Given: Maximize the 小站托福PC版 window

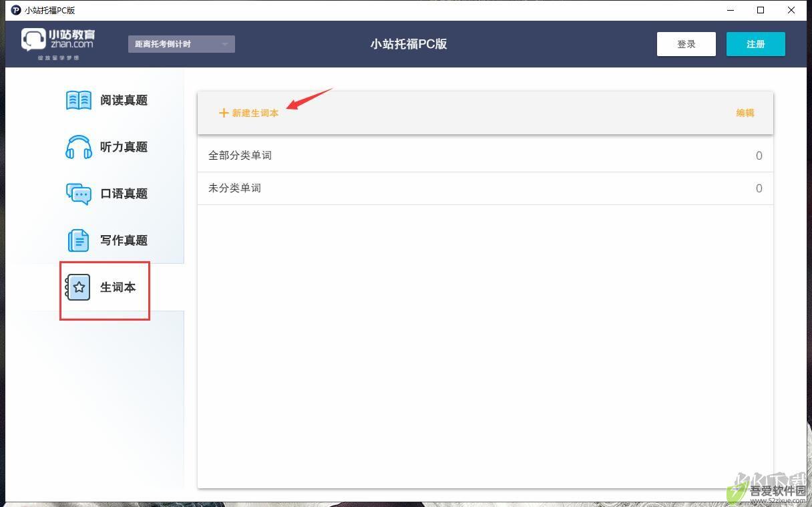Looking at the screenshot, I should [x=761, y=10].
